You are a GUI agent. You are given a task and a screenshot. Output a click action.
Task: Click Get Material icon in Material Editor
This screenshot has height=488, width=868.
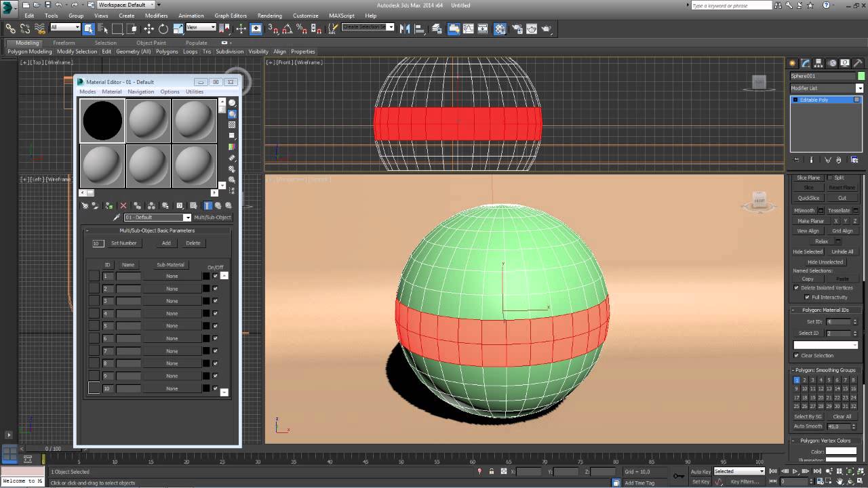click(x=85, y=205)
